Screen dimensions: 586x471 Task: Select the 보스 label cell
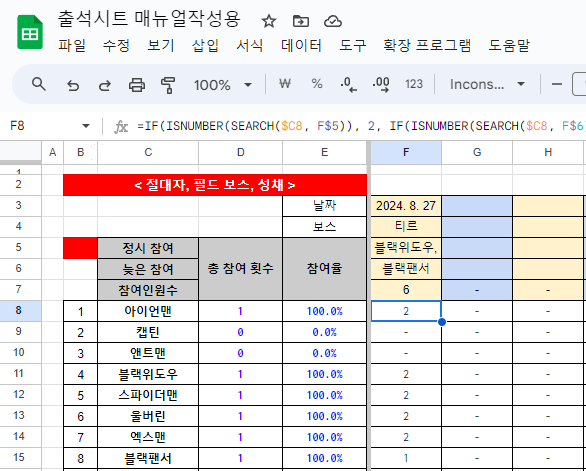[324, 227]
